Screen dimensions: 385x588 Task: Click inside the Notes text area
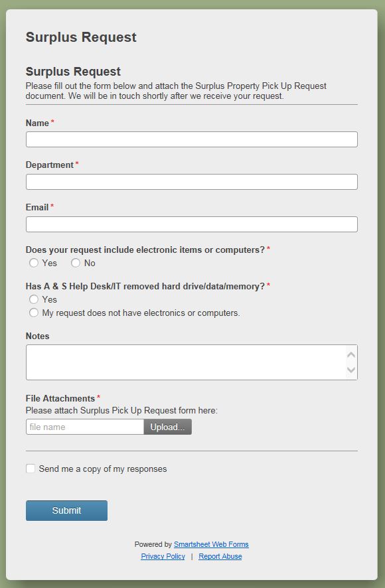tap(186, 362)
